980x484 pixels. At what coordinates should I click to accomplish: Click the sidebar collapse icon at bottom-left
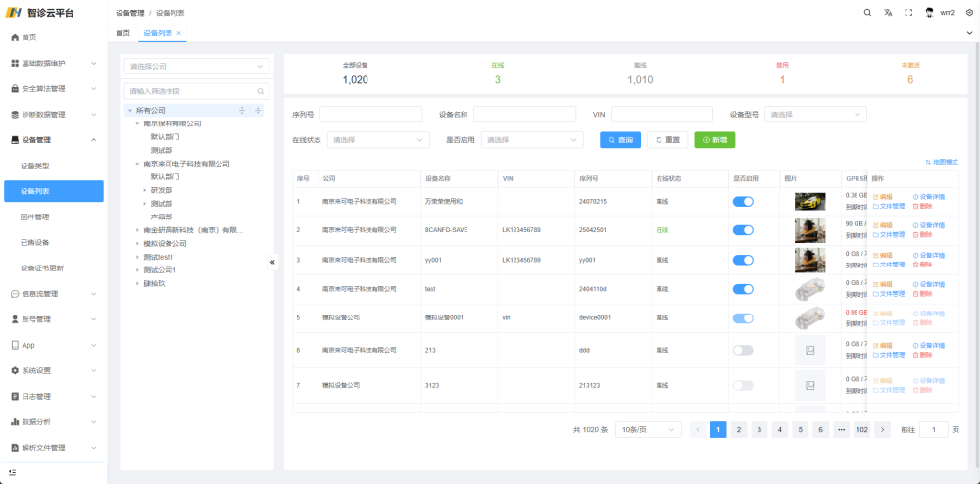12,472
